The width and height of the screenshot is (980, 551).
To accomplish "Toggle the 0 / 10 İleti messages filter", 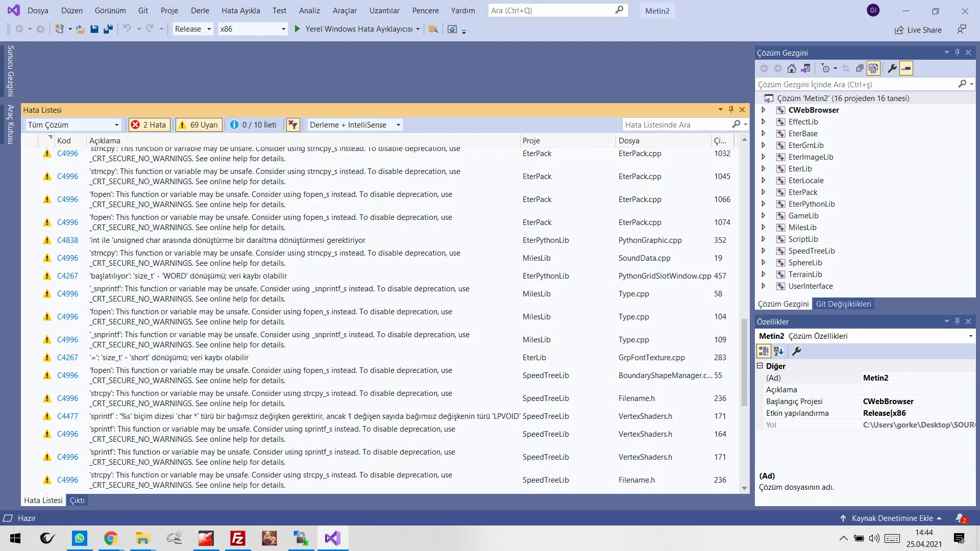I will point(253,124).
